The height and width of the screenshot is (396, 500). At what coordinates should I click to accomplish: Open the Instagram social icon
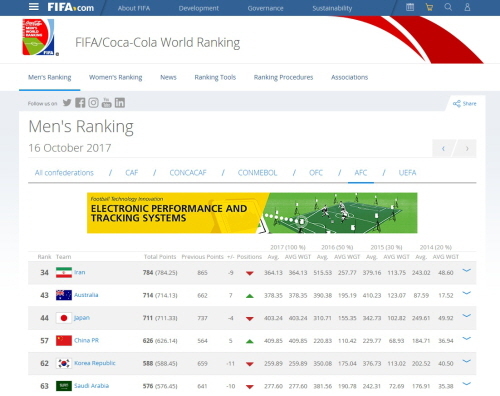coord(93,103)
